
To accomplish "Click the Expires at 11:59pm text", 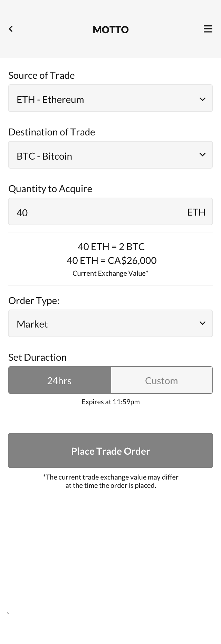I will point(110,402).
